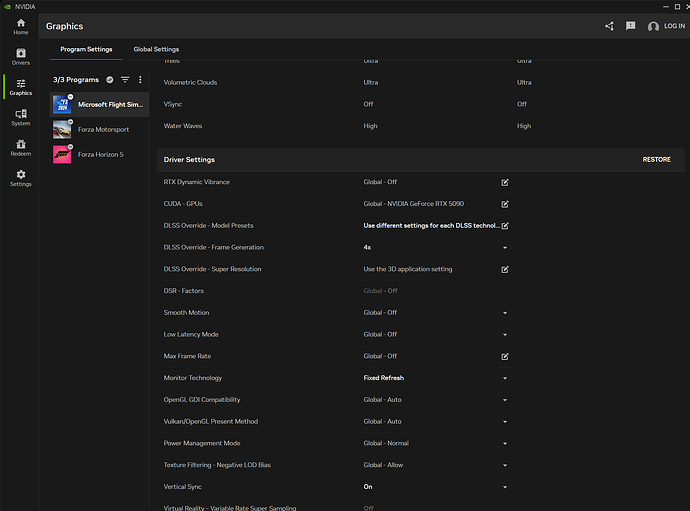Click Global - NVIDIA GeForce RTX 5090 value

point(413,204)
